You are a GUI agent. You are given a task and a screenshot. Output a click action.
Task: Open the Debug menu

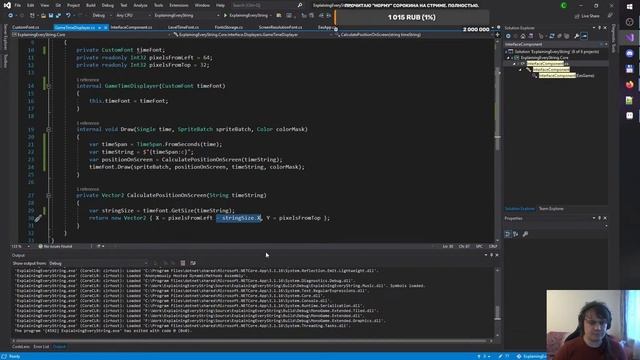108,5
